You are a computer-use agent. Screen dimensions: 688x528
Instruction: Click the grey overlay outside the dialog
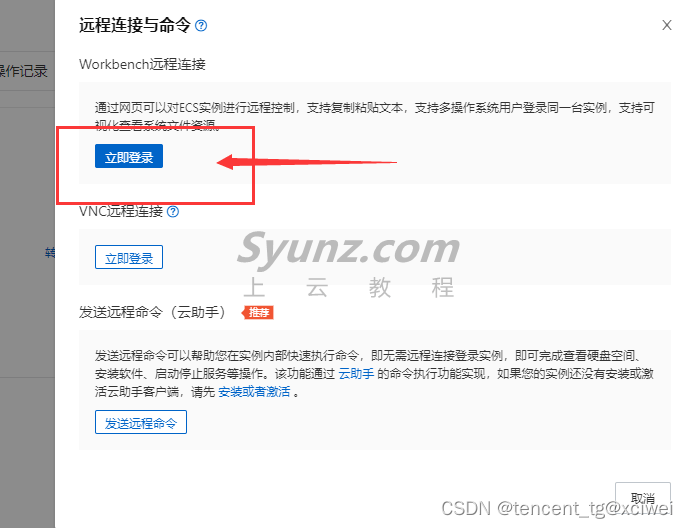[27, 307]
